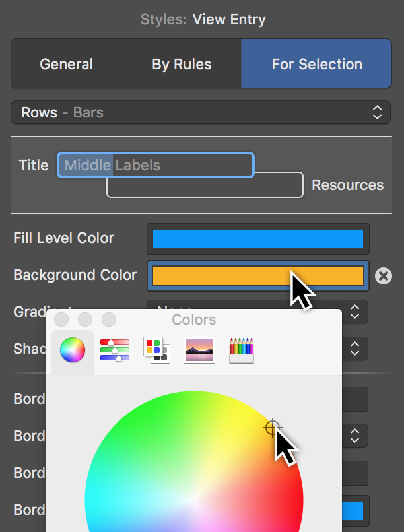Open the color palettes mode
The image size is (404, 532).
pyautogui.click(x=156, y=350)
